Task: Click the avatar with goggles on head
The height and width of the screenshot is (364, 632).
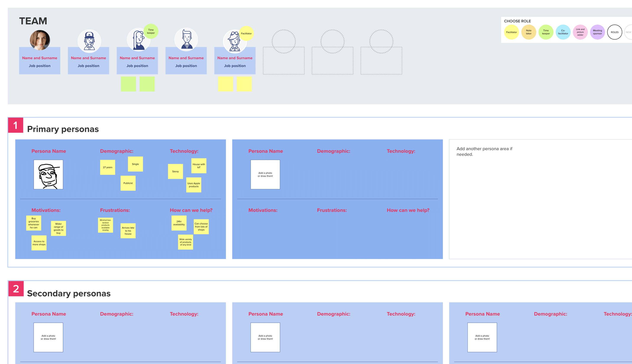Action: tap(235, 41)
